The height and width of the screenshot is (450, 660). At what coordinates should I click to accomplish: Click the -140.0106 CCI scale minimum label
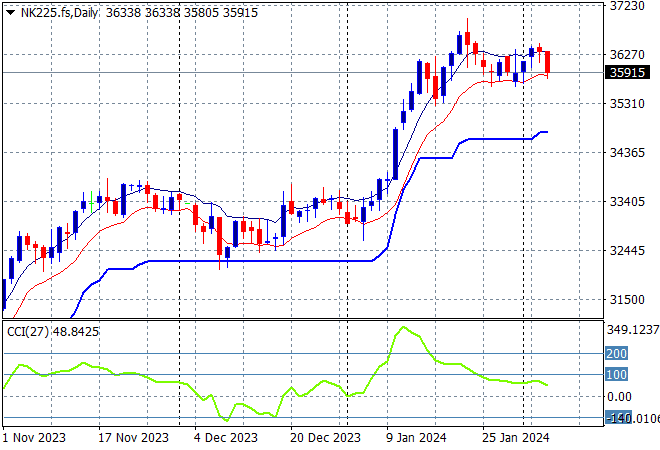(x=633, y=419)
